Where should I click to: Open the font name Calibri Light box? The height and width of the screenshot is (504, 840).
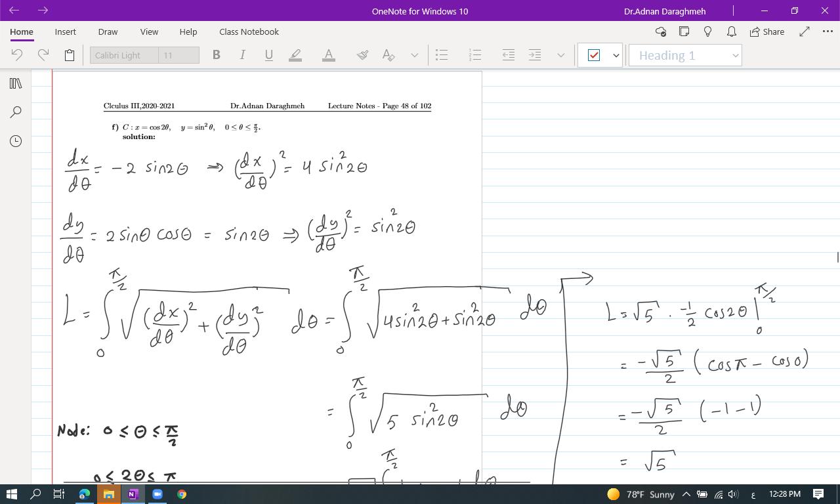124,55
